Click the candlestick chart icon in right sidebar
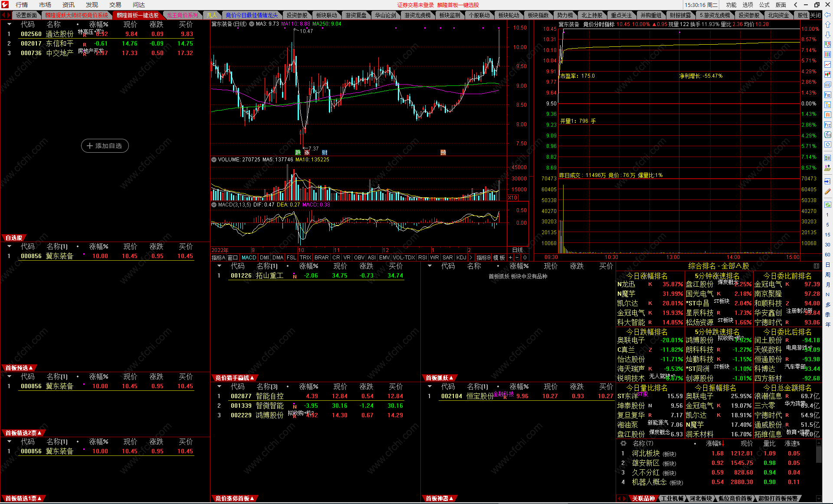This screenshot has width=833, height=504. [827, 75]
